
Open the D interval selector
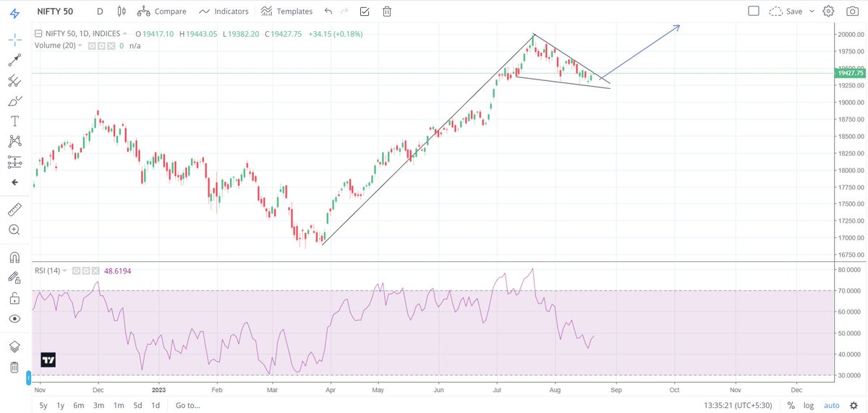tap(99, 12)
